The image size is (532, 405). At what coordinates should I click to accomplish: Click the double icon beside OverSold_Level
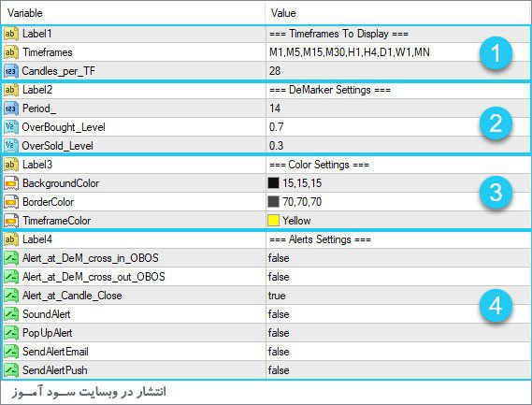click(11, 146)
